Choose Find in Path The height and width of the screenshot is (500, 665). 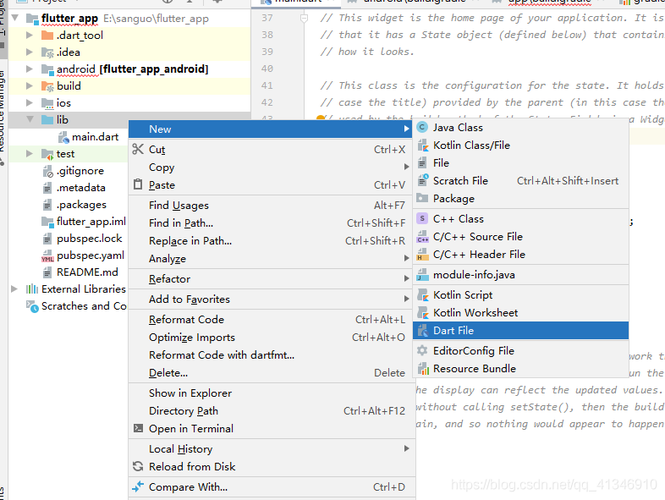[271, 223]
